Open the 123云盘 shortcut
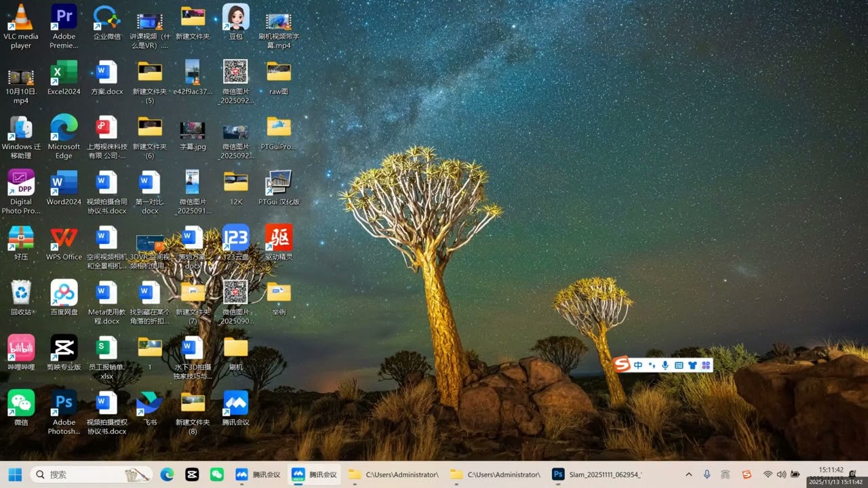Screen dimensions: 868x488 click(x=236, y=243)
